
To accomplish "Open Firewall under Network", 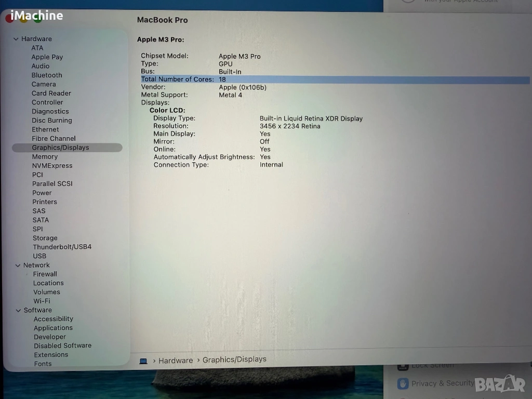I will [45, 274].
